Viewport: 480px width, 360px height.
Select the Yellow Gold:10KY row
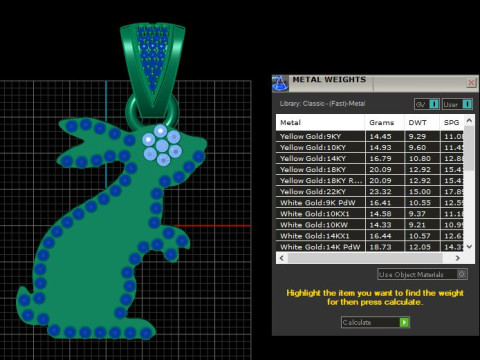click(x=369, y=147)
